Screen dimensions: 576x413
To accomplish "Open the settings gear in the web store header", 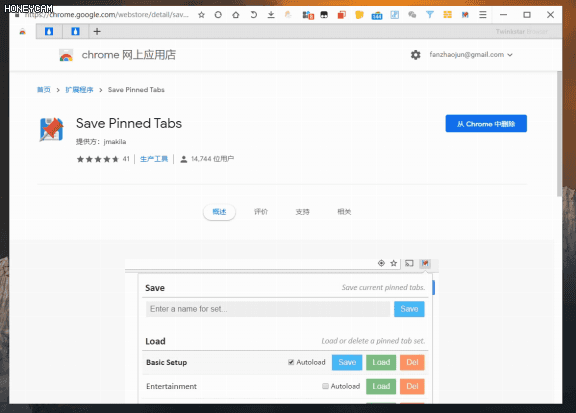I will tap(415, 55).
